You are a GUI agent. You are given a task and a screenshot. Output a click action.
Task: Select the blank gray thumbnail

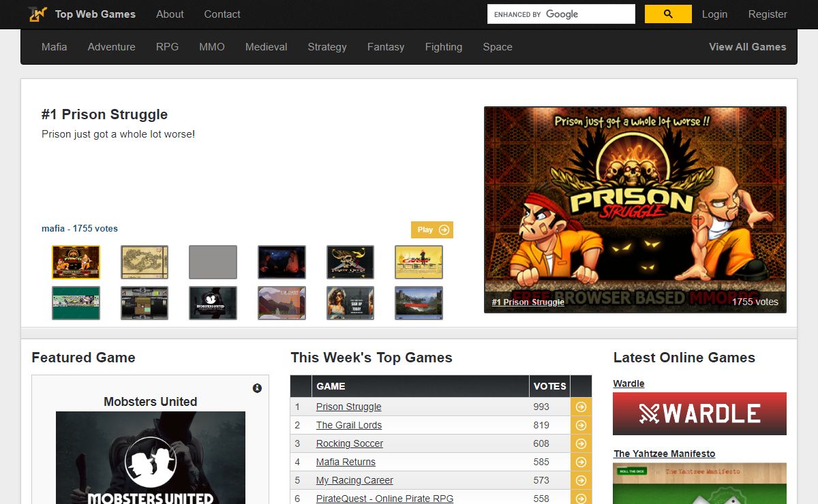click(213, 262)
